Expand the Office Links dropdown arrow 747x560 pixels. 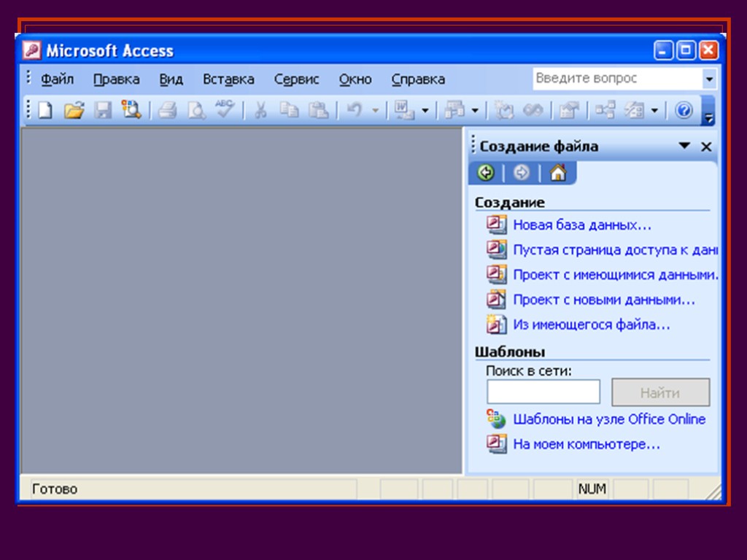pos(425,111)
